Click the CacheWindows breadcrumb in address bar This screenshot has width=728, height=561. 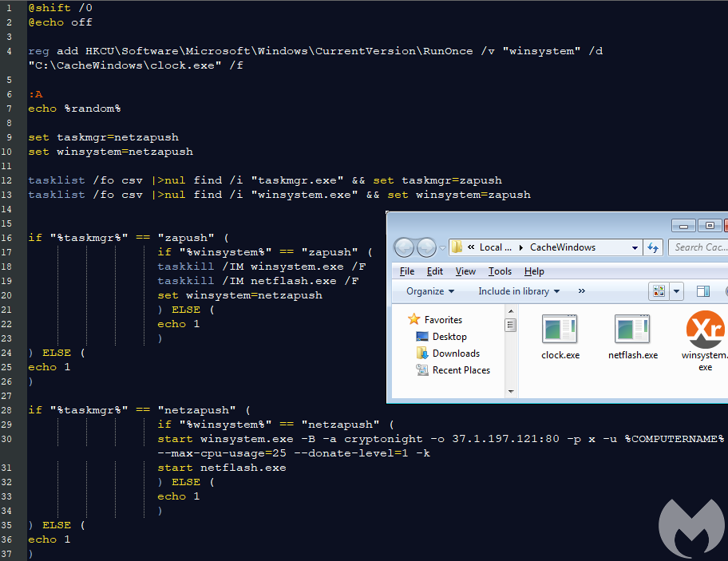click(x=563, y=247)
